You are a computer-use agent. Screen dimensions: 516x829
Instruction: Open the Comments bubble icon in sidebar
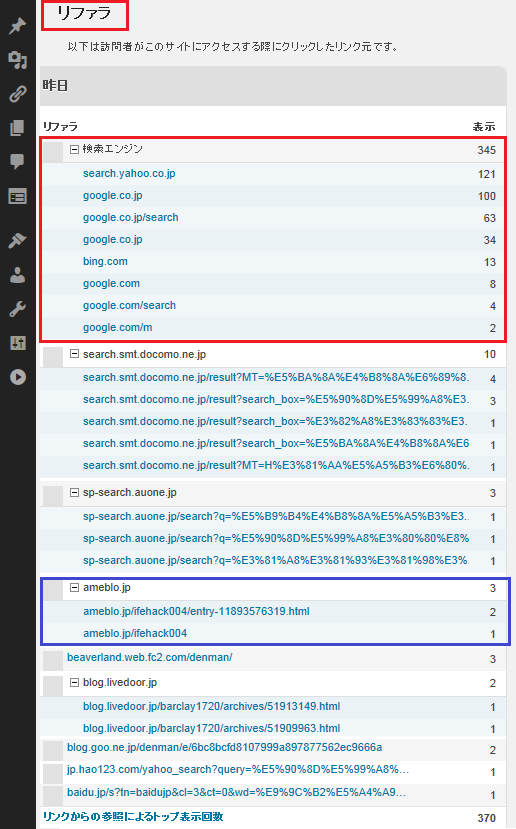point(17,161)
